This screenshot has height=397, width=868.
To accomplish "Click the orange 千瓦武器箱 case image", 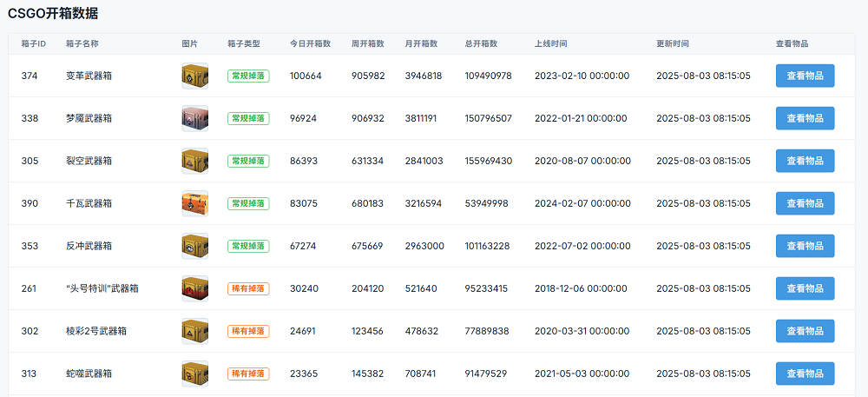I will point(194,203).
